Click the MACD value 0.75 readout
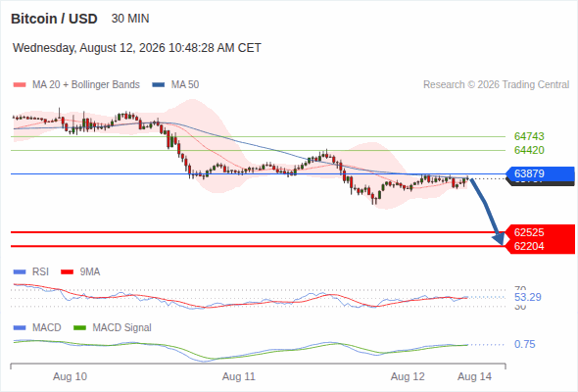This screenshot has width=578, height=392. click(x=524, y=344)
